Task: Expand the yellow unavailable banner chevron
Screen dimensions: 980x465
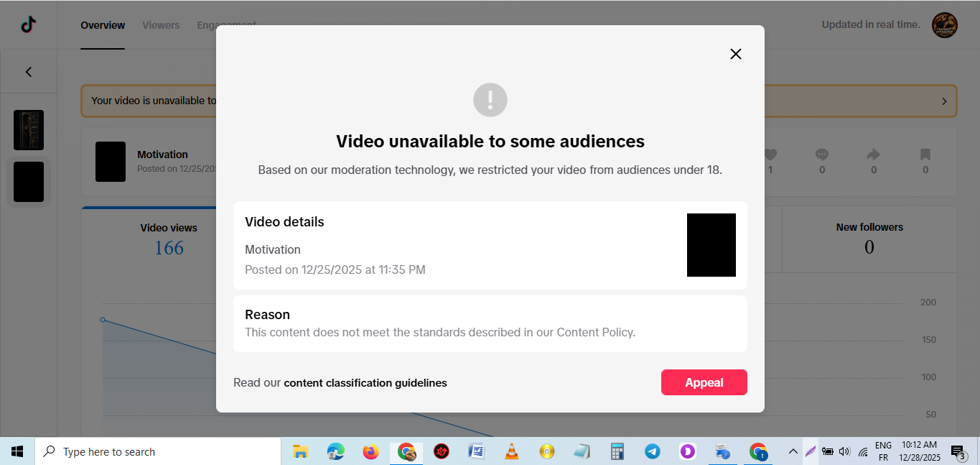Action: coord(944,101)
